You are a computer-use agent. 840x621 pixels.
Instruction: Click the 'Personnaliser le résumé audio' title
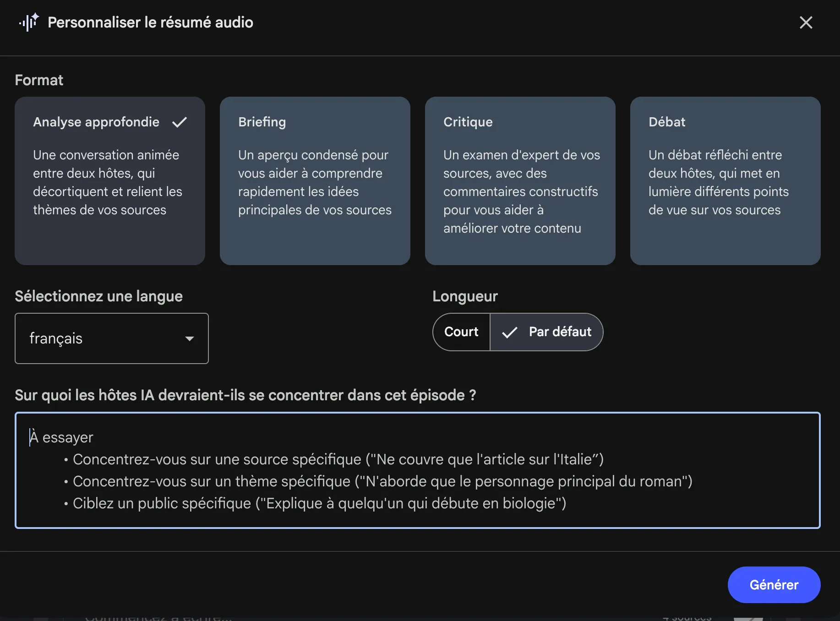[151, 22]
